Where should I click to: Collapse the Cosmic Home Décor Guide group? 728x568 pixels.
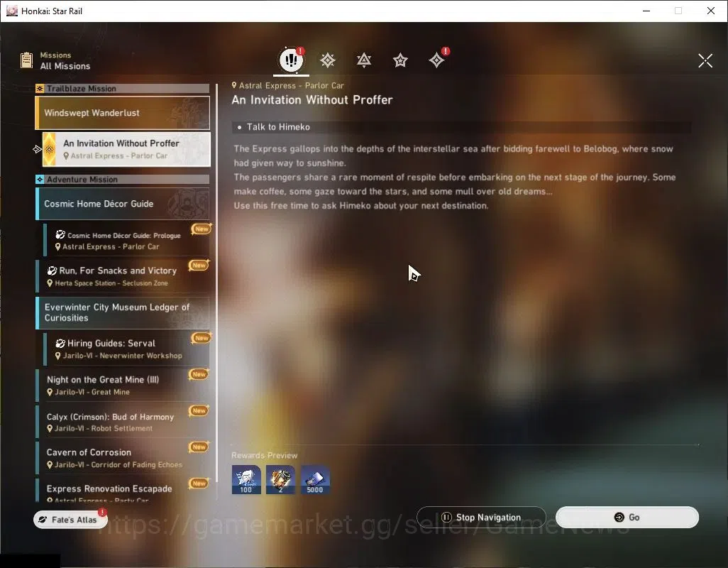(x=123, y=204)
